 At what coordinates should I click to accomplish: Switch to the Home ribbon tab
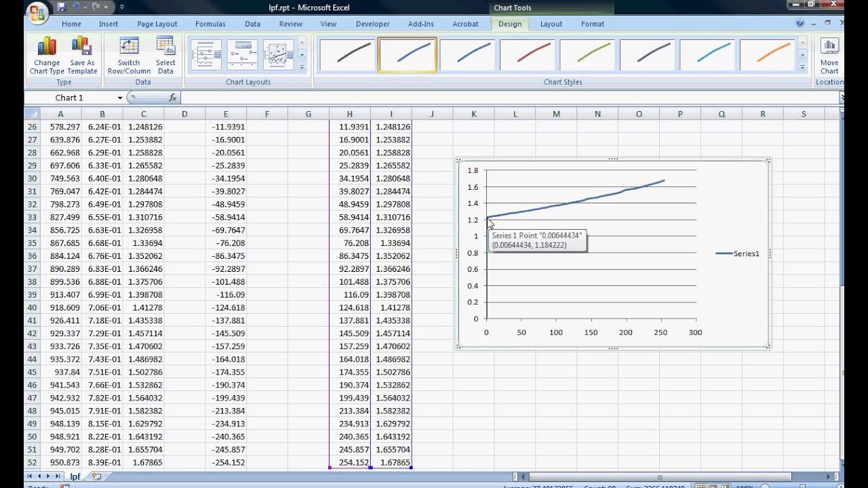(x=71, y=24)
